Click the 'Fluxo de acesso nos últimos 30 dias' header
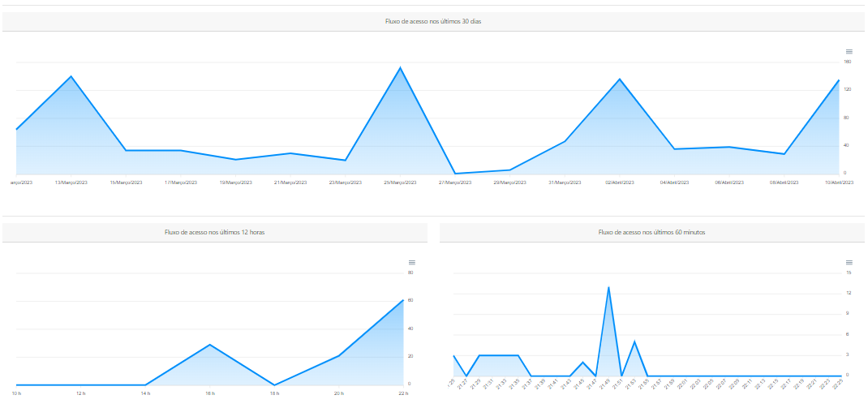This screenshot has height=408, width=868. 433,21
